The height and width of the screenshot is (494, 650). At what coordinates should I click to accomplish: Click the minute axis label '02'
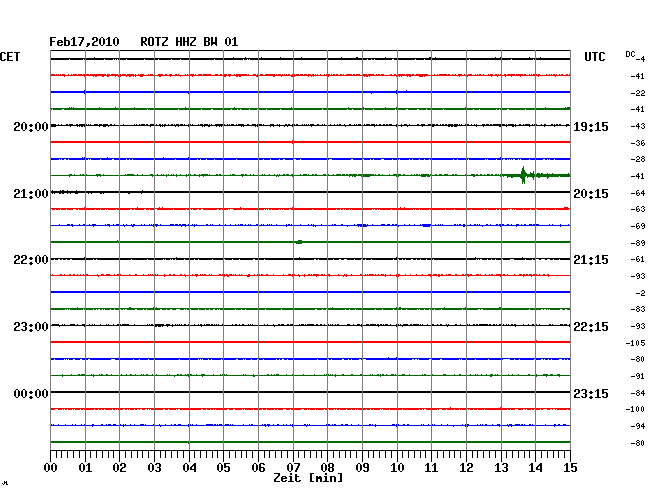(119, 468)
